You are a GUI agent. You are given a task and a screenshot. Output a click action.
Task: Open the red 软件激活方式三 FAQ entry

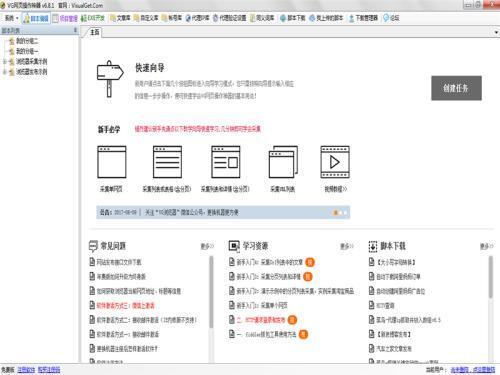(x=126, y=305)
